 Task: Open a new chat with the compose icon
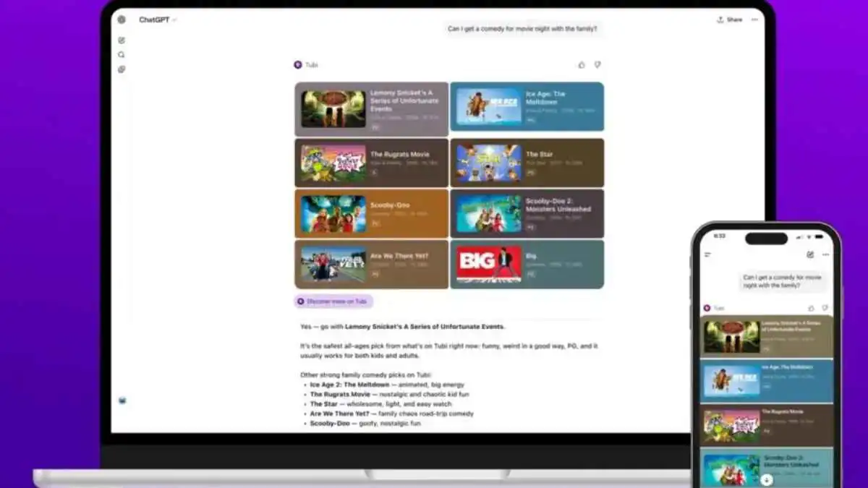pos(122,40)
